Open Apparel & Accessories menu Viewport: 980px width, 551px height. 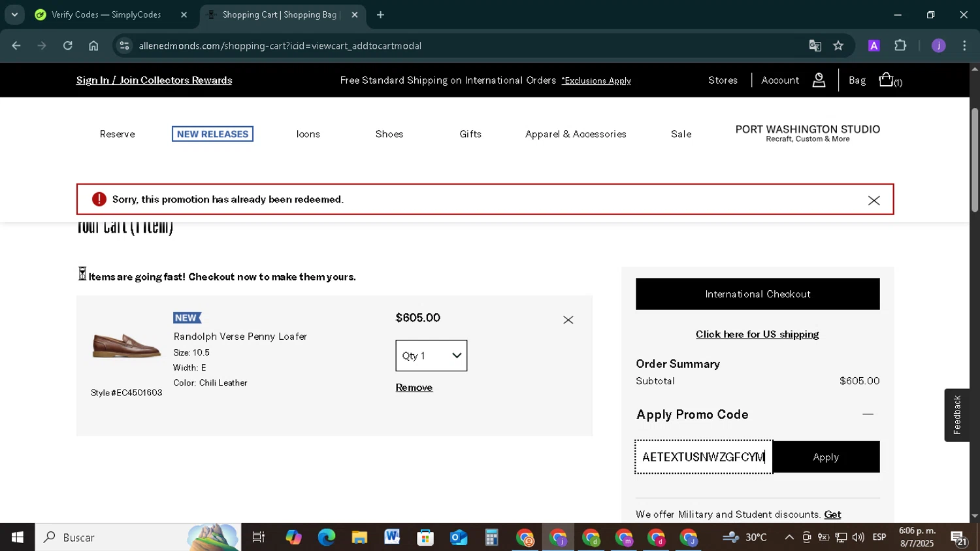point(576,134)
